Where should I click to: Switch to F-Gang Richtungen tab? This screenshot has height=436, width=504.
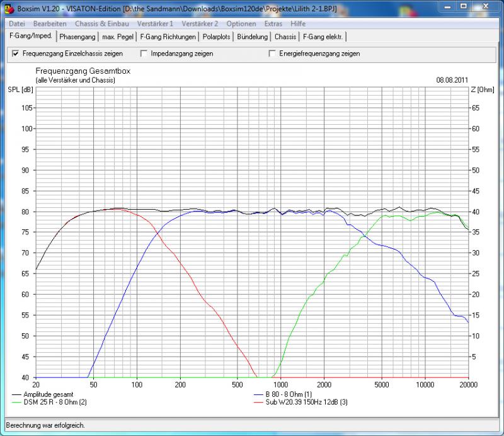click(x=168, y=37)
